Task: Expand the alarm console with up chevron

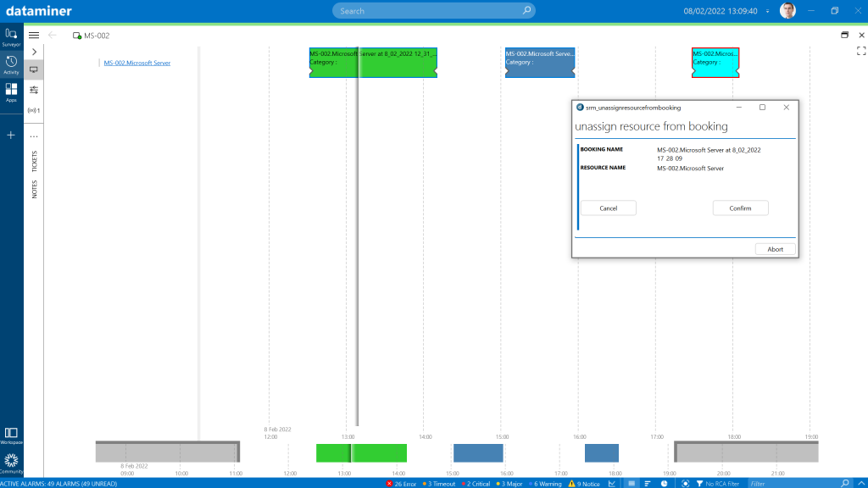Action: (861, 484)
